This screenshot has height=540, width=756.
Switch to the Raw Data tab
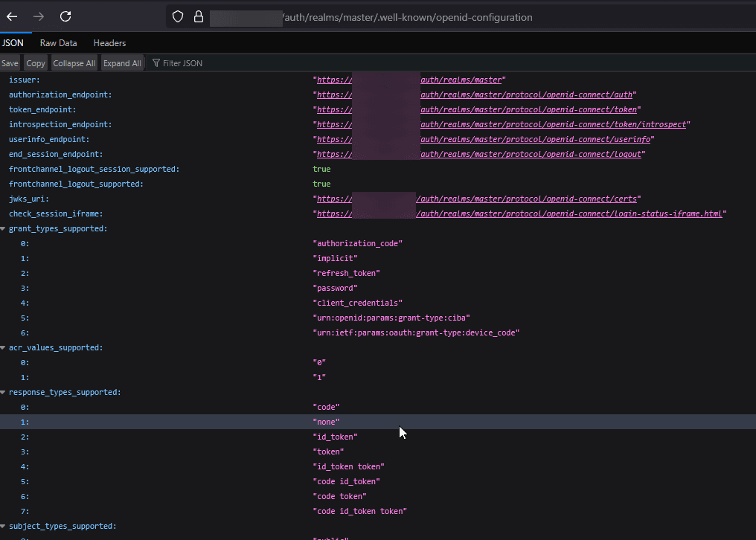tap(58, 43)
